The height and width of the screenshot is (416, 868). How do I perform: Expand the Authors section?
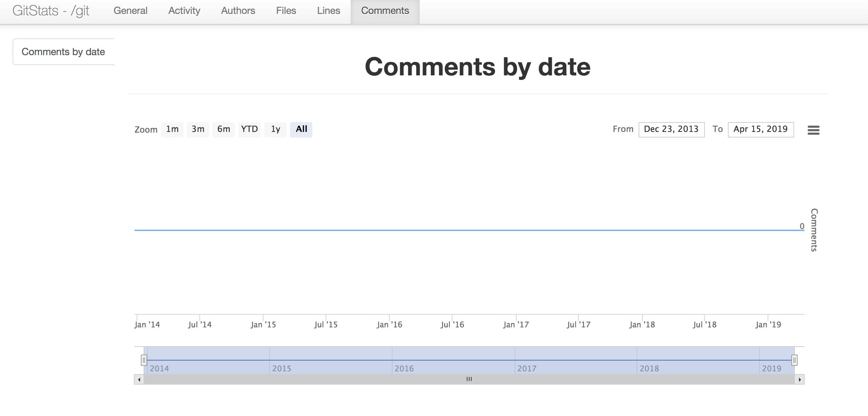click(x=236, y=10)
